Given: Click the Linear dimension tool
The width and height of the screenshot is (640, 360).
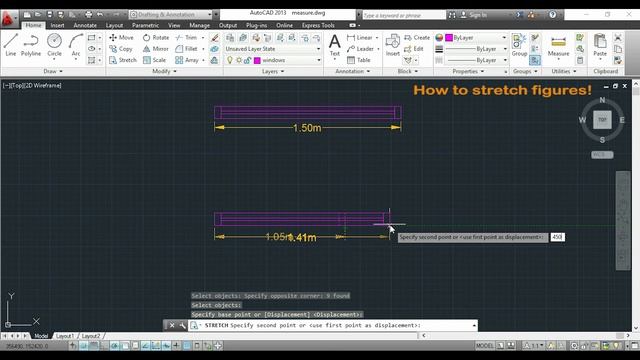Looking at the screenshot, I should pyautogui.click(x=360, y=38).
